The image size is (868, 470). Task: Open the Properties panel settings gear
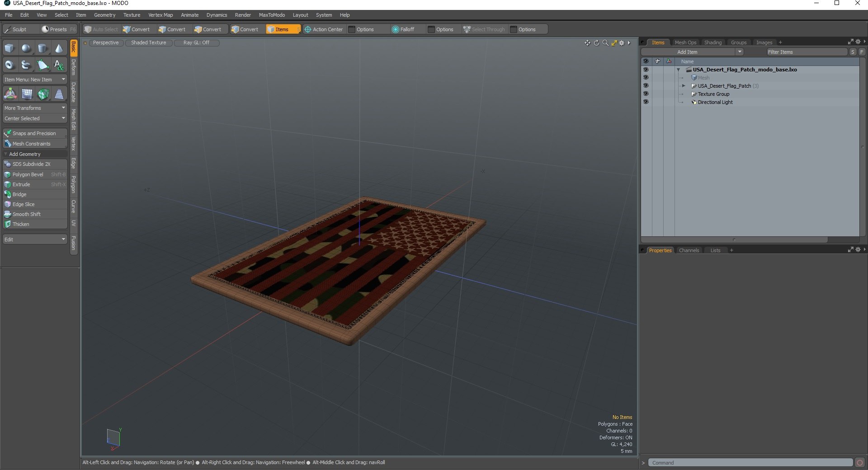coord(858,250)
